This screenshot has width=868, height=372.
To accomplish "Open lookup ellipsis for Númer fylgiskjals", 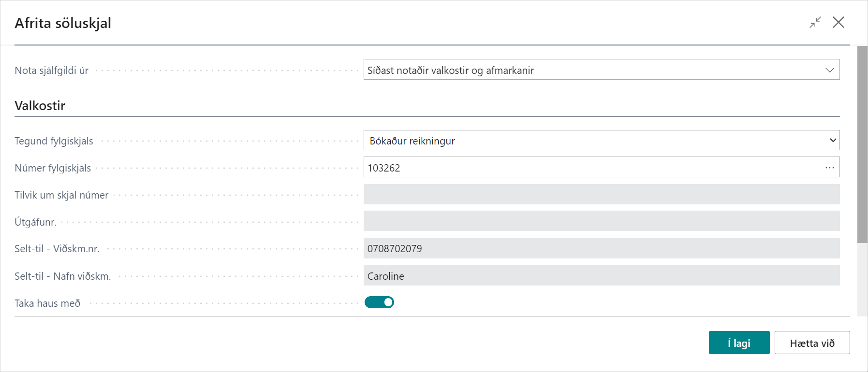I will coord(830,168).
